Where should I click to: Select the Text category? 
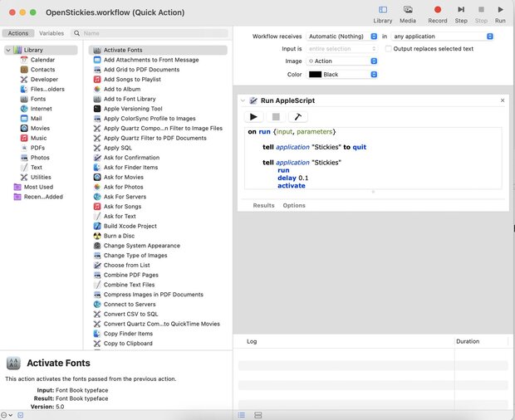tap(36, 168)
